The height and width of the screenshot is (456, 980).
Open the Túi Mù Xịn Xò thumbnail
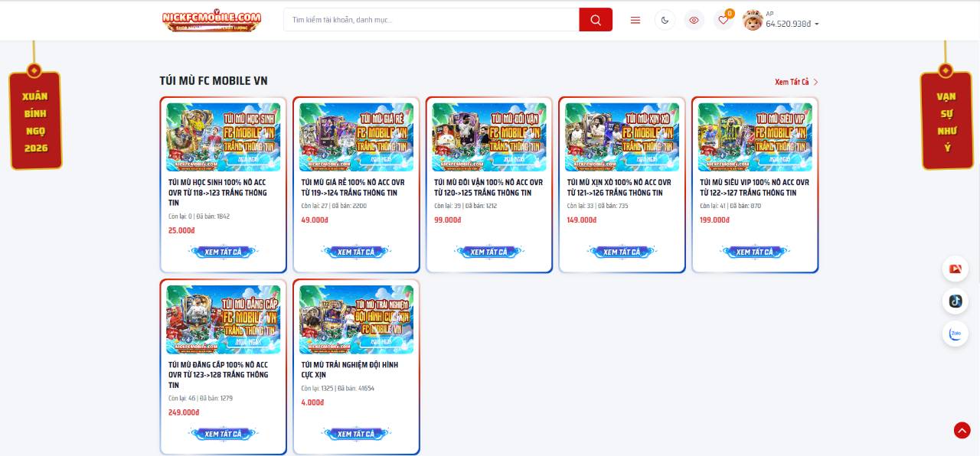[x=622, y=137]
